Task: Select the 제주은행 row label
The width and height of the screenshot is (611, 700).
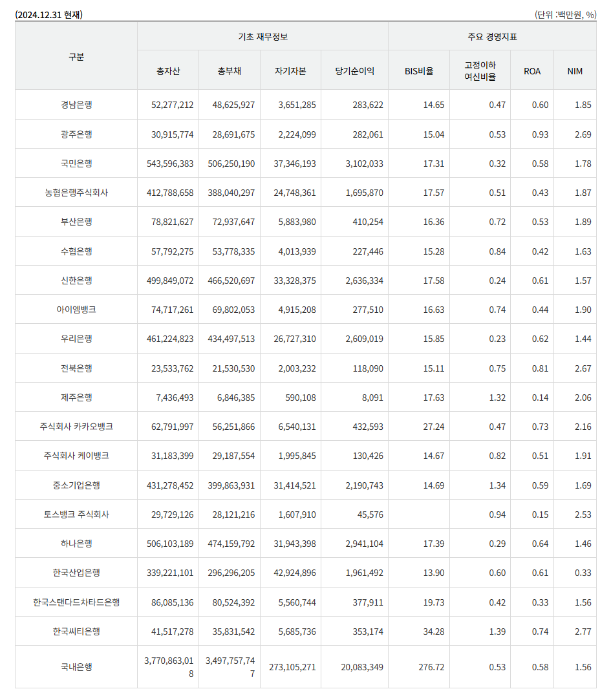Action: click(76, 398)
